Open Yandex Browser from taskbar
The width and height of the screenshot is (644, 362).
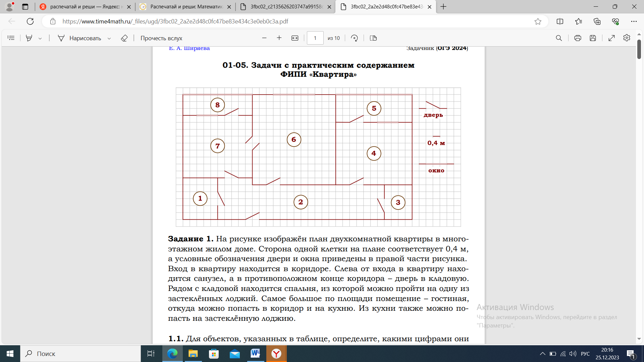pos(276,354)
